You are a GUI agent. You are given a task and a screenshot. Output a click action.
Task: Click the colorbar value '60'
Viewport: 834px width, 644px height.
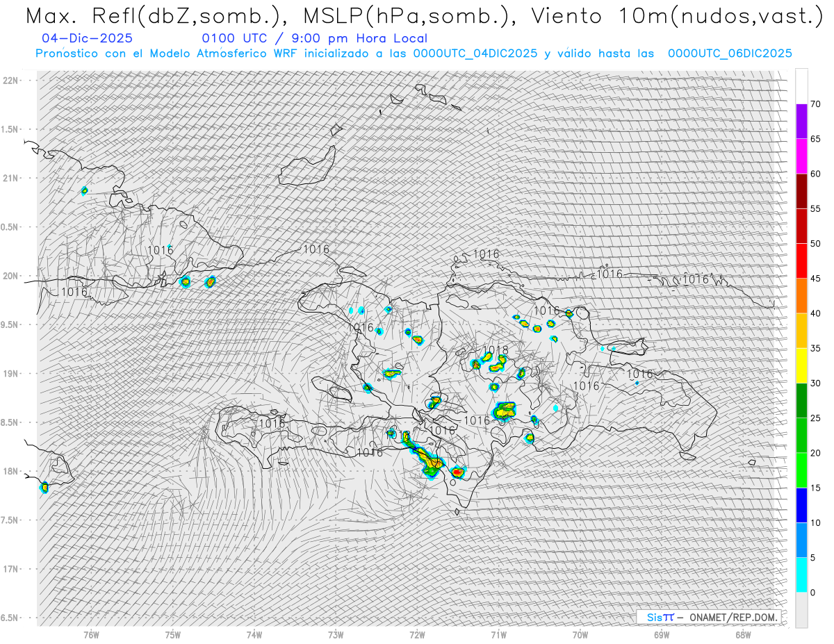point(815,174)
